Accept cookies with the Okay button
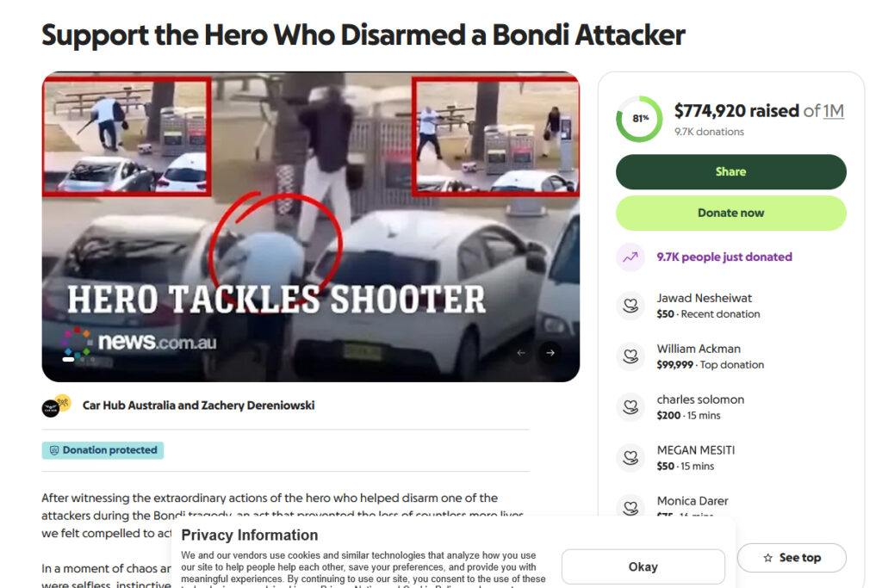This screenshot has height=588, width=882. click(x=643, y=566)
